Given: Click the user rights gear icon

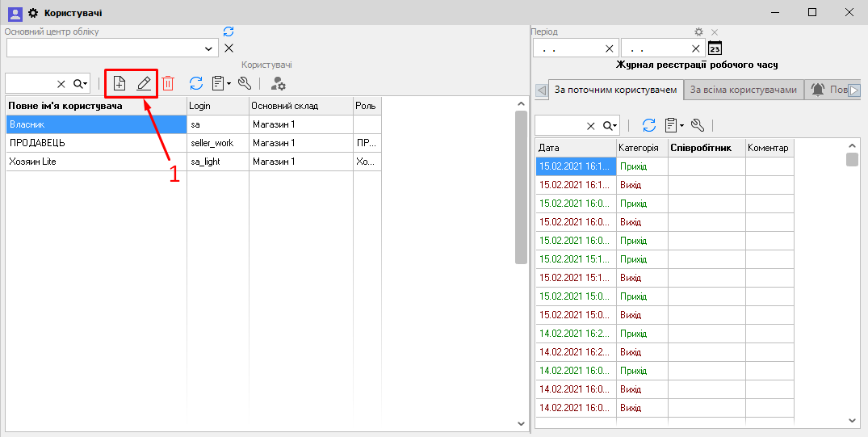Looking at the screenshot, I should click(279, 83).
